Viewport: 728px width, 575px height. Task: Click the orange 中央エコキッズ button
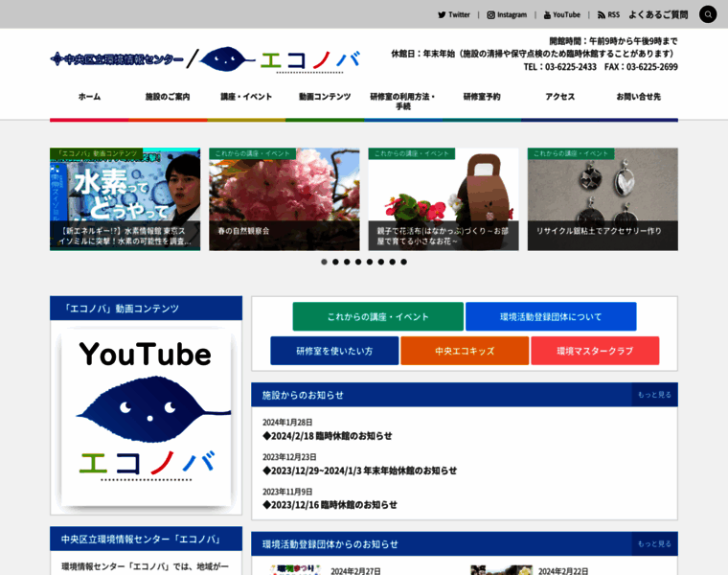(465, 351)
